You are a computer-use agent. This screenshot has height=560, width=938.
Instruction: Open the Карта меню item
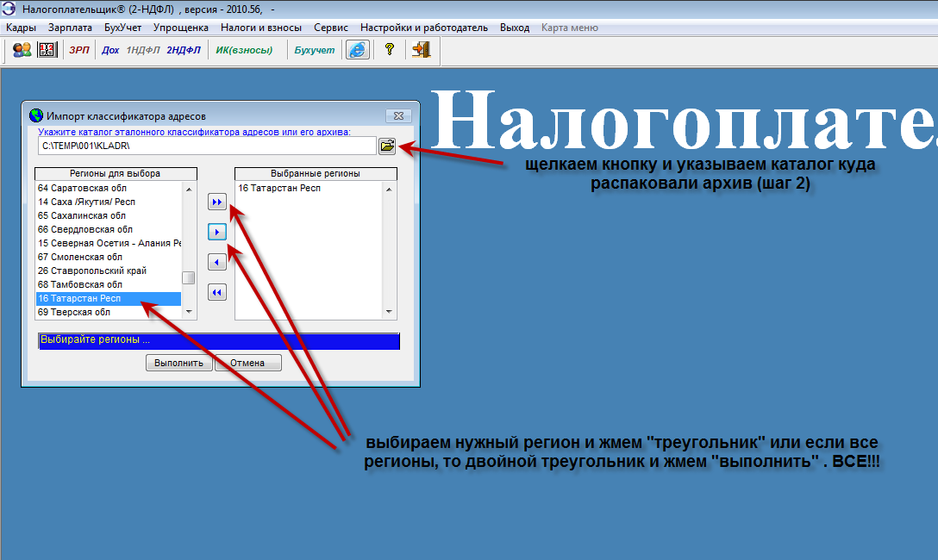[570, 28]
